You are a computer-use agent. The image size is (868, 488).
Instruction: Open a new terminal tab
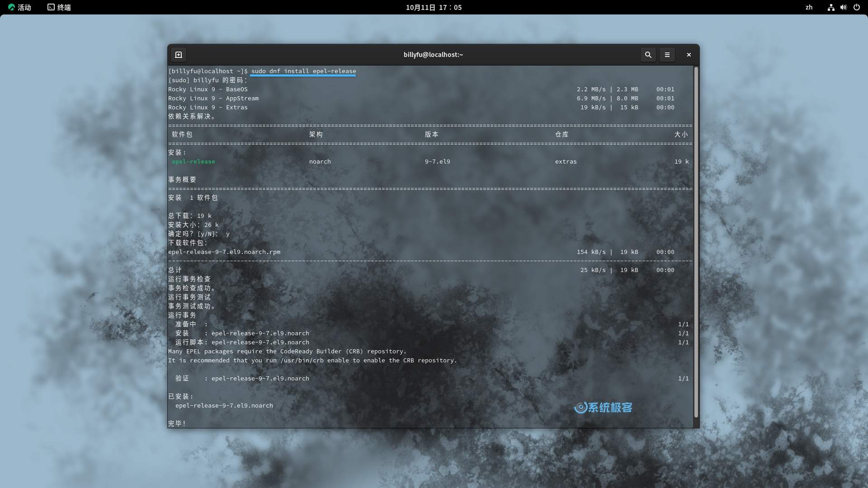179,55
